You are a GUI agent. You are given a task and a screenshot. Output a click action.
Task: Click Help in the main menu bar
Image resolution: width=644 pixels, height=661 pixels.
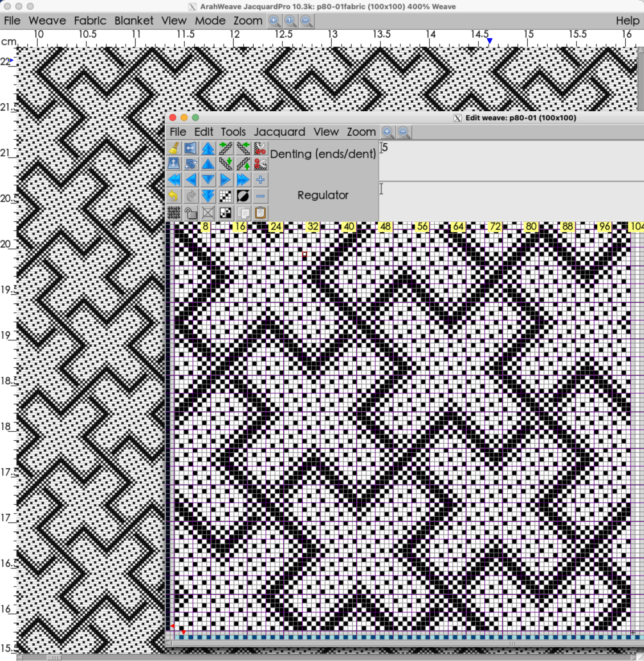(627, 21)
